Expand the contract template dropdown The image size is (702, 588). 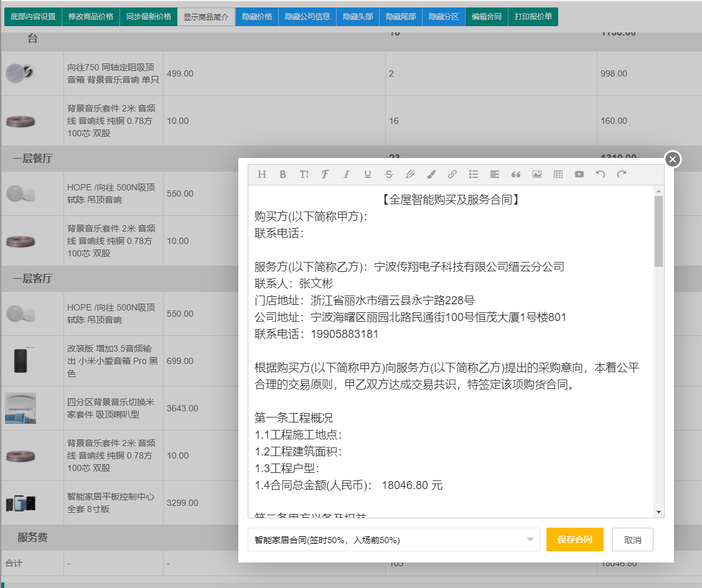(393, 539)
